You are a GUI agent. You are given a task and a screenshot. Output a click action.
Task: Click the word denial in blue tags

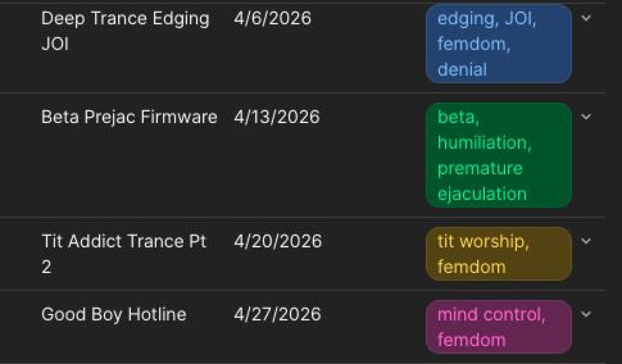click(462, 70)
